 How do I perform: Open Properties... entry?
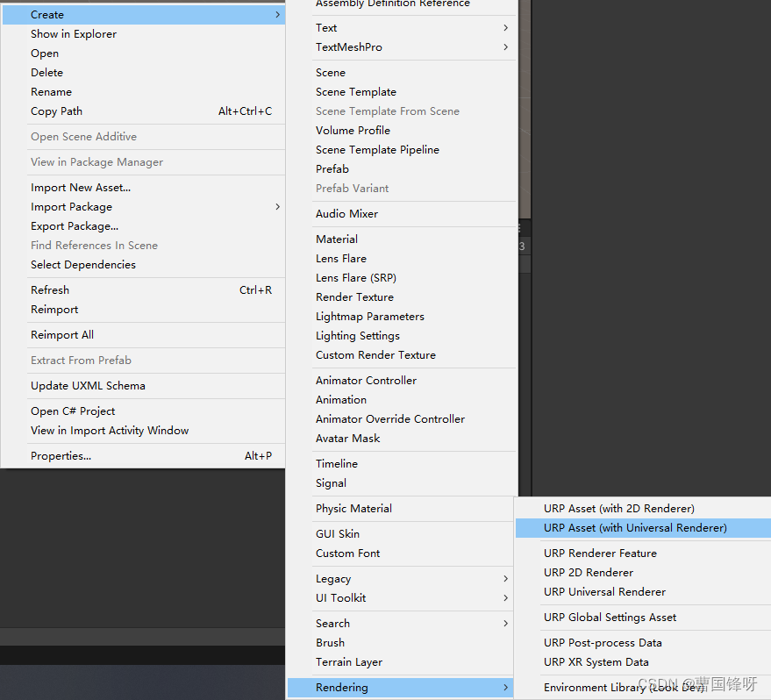point(144,455)
